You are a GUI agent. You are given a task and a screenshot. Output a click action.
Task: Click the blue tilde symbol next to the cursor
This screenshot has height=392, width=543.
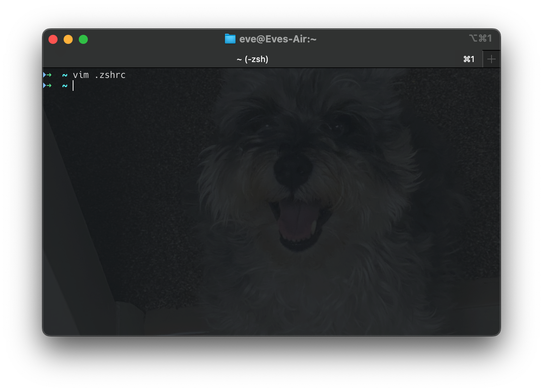[x=64, y=86]
